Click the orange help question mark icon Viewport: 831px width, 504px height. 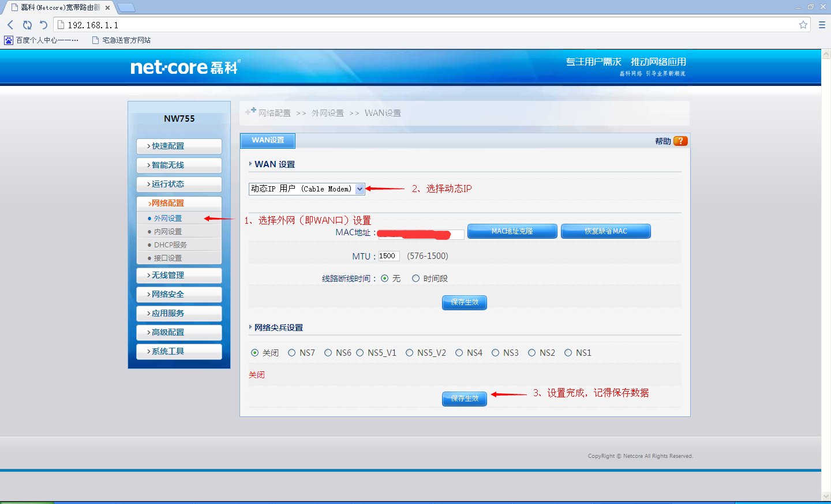point(680,141)
